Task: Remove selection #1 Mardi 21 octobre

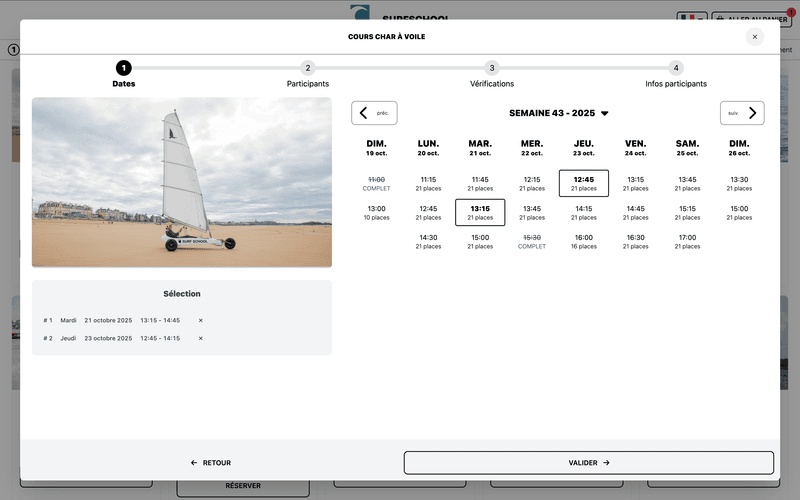Action: pyautogui.click(x=200, y=321)
